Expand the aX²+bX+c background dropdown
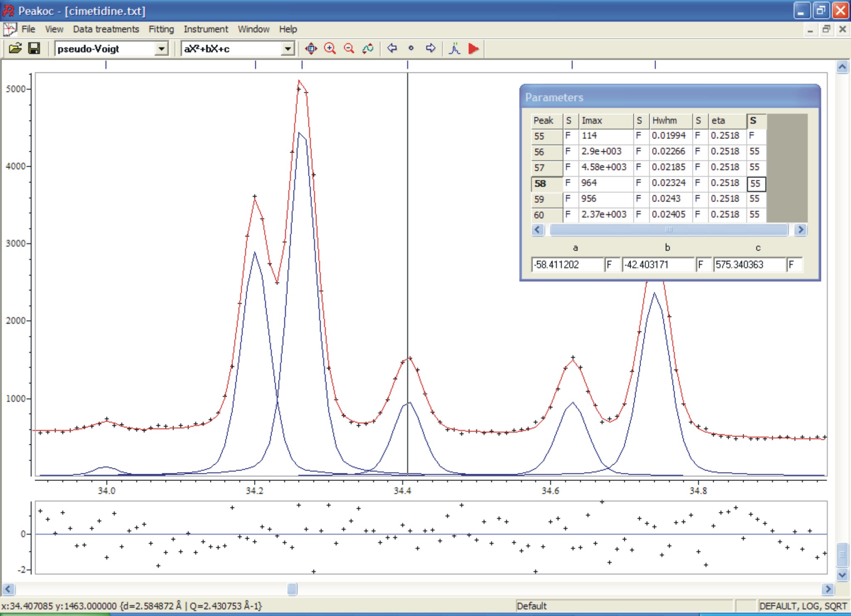 287,49
